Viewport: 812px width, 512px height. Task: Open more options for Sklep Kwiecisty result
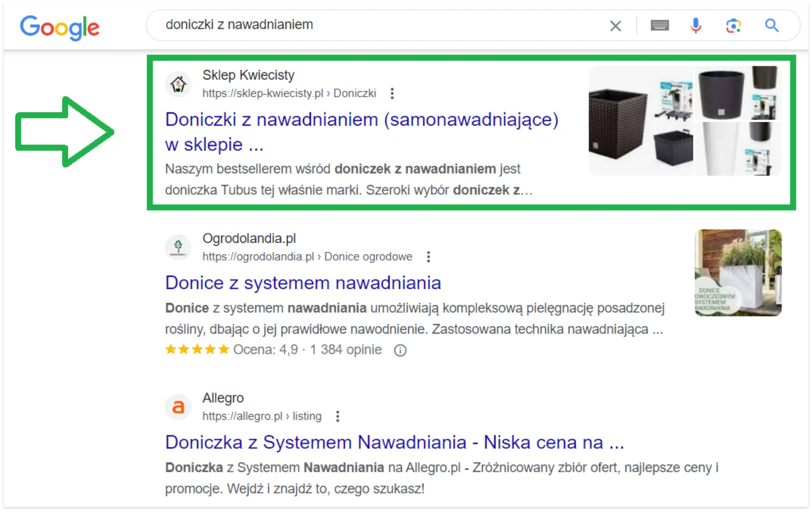click(x=392, y=93)
